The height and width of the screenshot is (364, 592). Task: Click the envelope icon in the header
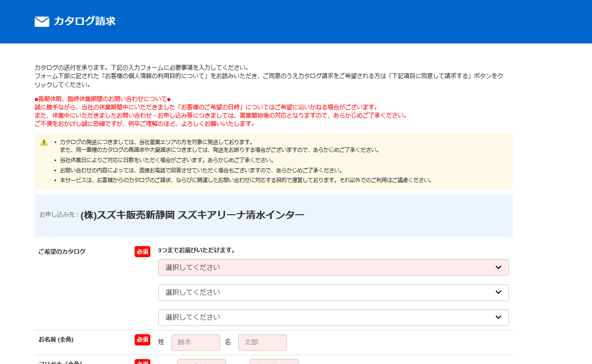point(42,21)
